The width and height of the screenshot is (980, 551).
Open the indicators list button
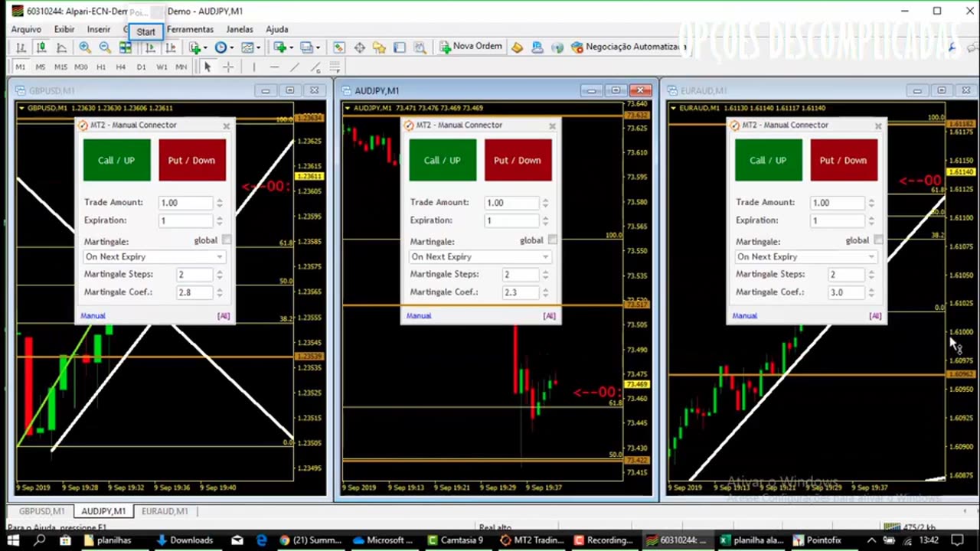[x=195, y=47]
